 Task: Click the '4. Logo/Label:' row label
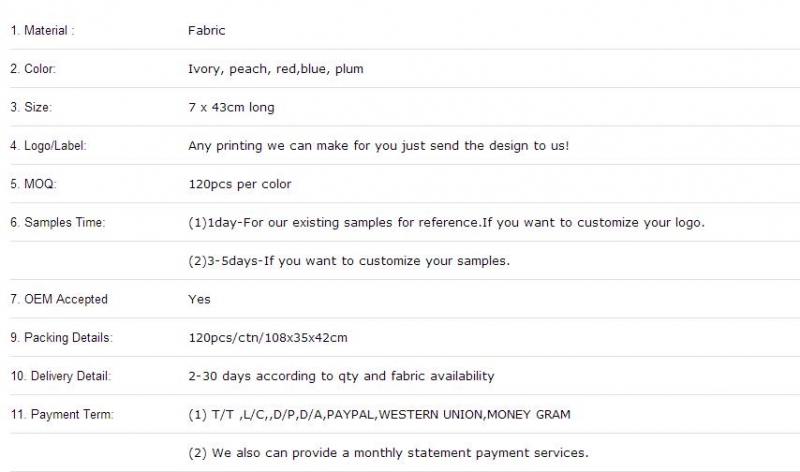click(x=48, y=145)
